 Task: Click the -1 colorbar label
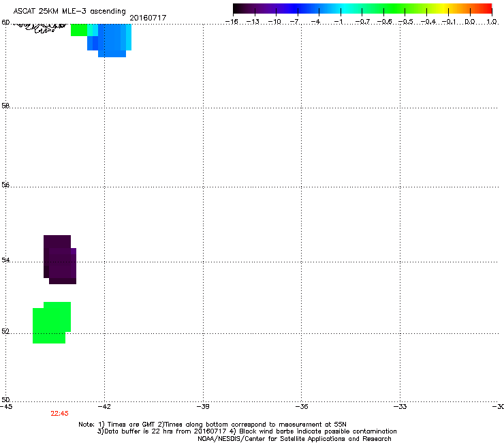[338, 22]
